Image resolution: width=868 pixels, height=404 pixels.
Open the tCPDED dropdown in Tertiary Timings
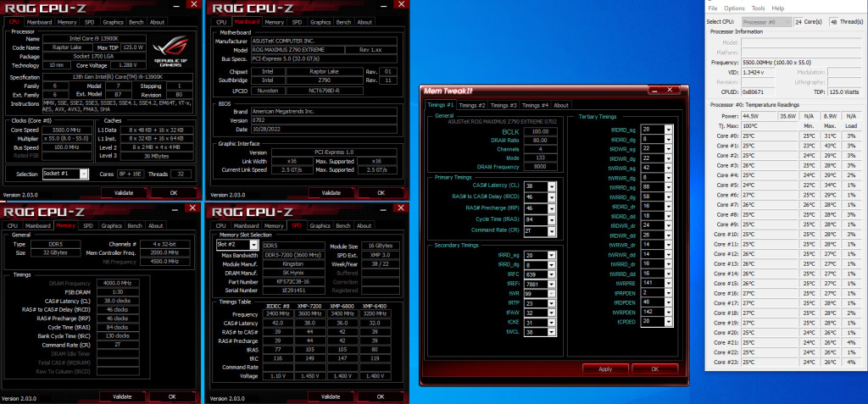pyautogui.click(x=670, y=321)
